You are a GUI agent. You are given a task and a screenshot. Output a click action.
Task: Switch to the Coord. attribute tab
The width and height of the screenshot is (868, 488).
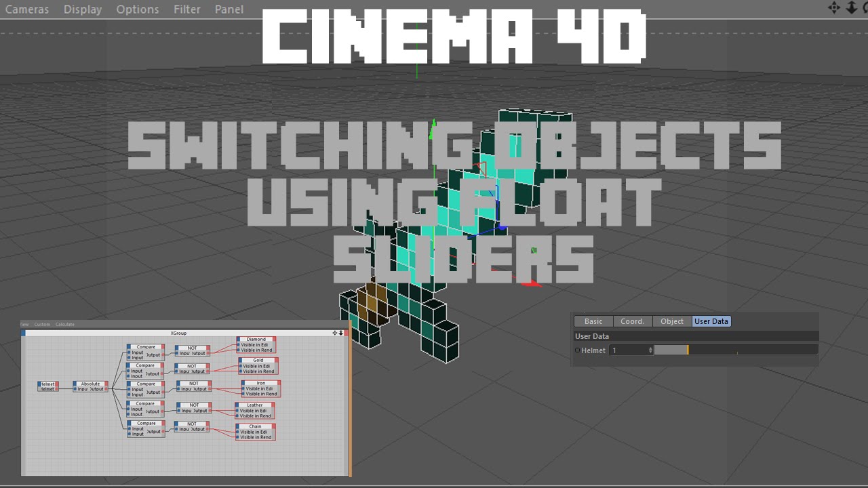633,321
